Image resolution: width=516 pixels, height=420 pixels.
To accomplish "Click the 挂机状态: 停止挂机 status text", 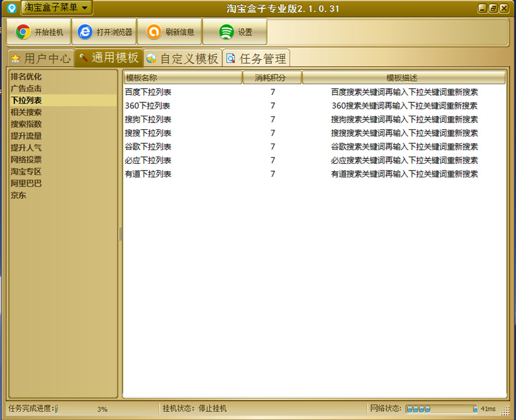I will 195,409.
